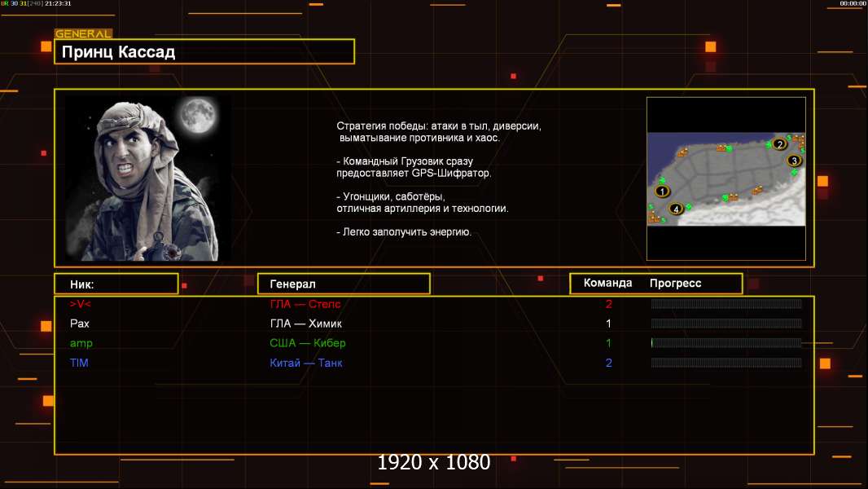
Task: Select player nickname 'Pax'
Action: coord(80,324)
